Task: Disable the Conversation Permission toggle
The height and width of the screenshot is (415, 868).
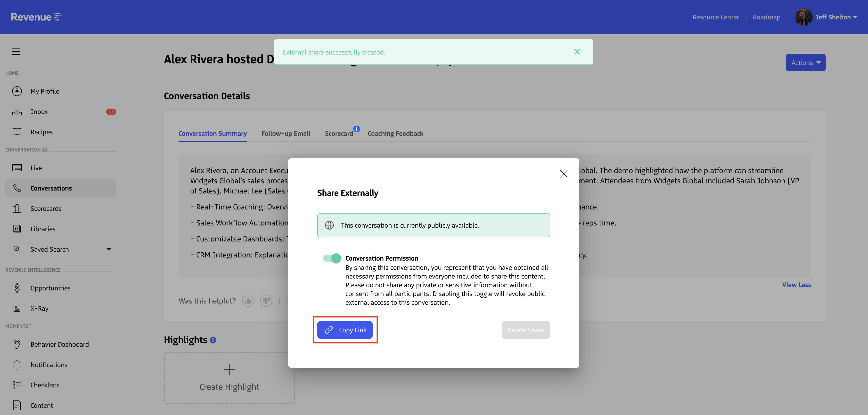Action: point(332,258)
